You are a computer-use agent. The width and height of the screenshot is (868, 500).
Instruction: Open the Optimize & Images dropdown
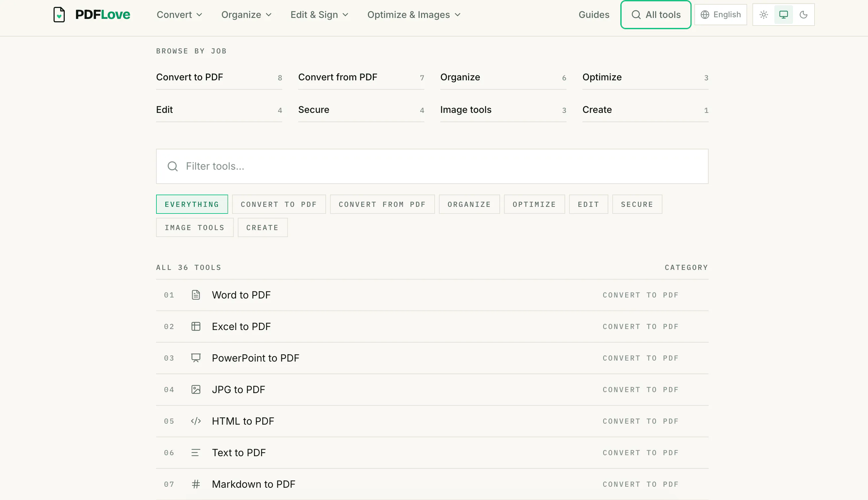(x=414, y=15)
